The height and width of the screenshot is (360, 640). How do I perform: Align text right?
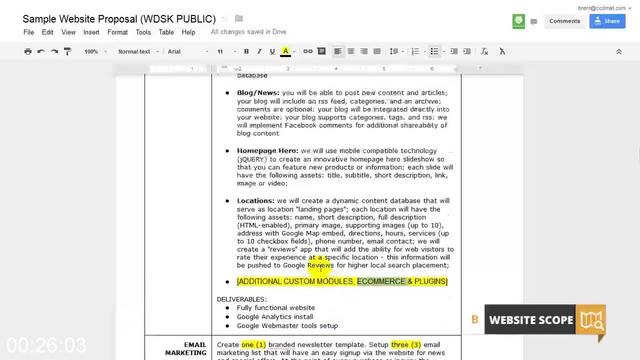[x=364, y=51]
